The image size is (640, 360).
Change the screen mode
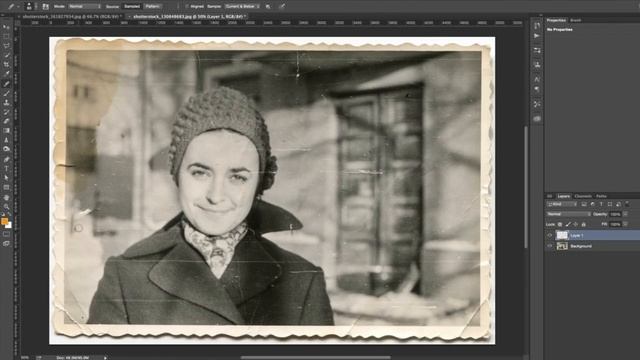(6, 244)
